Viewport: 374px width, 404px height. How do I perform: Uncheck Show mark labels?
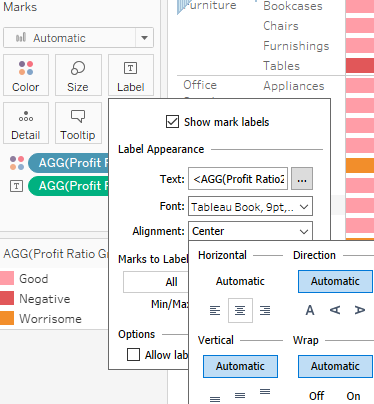click(172, 122)
